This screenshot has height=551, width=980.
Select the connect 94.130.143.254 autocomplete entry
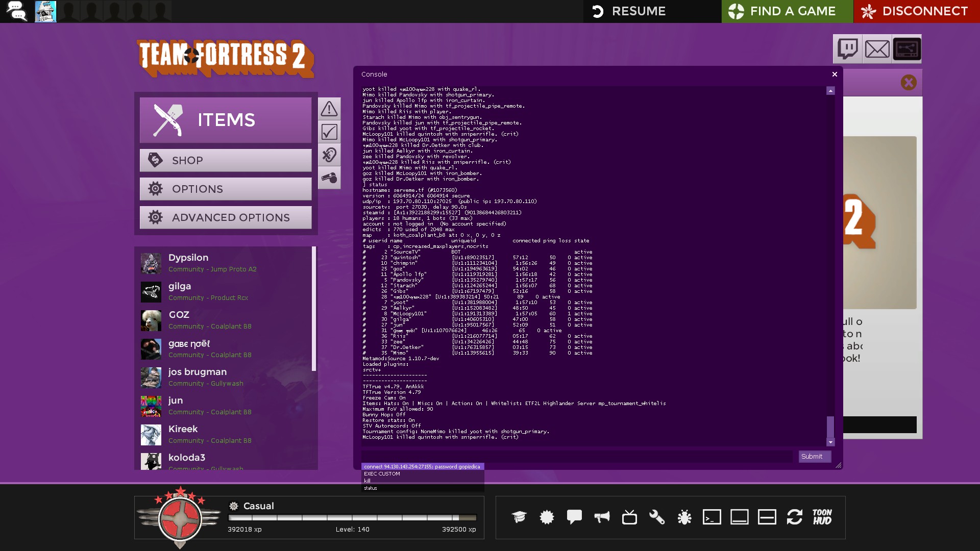(422, 466)
